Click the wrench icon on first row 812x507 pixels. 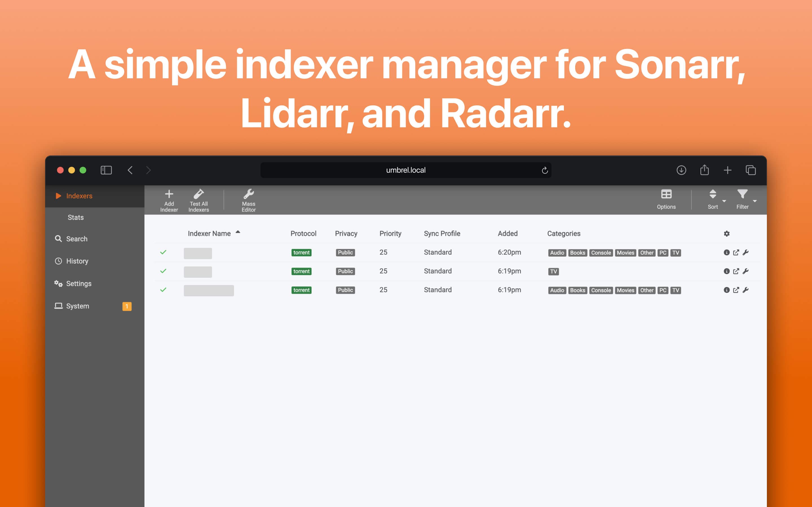747,252
